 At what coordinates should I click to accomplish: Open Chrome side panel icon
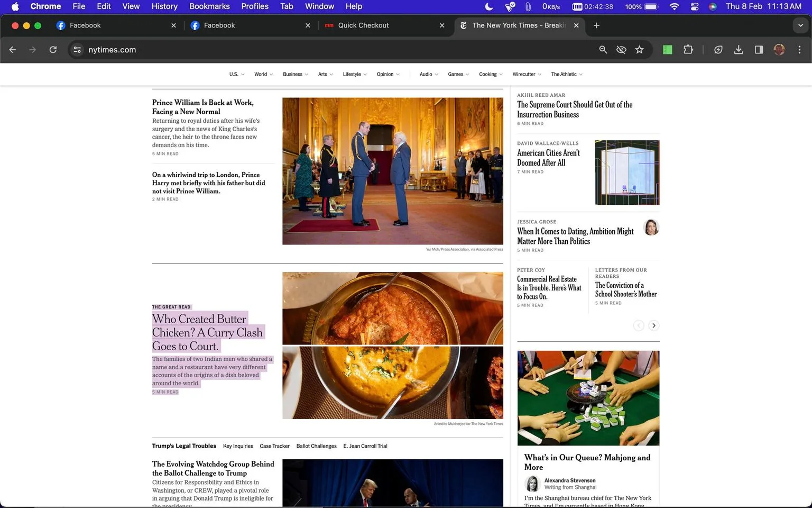tap(759, 50)
